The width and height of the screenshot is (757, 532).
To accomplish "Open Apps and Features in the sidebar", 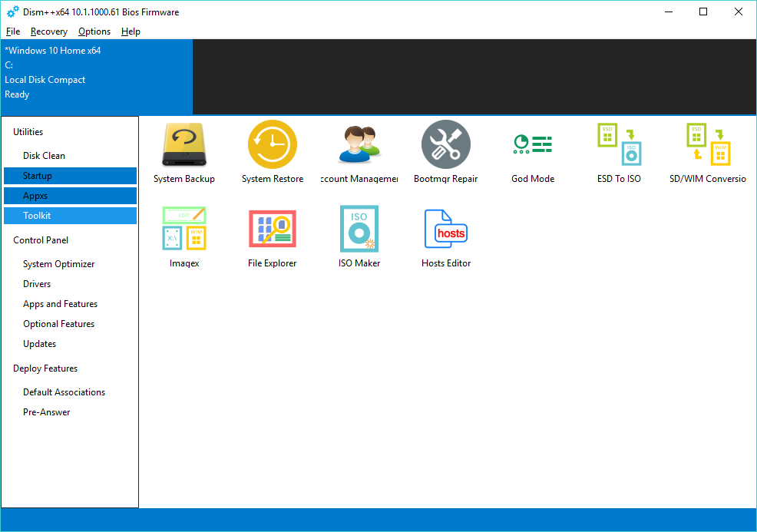I will (70, 304).
